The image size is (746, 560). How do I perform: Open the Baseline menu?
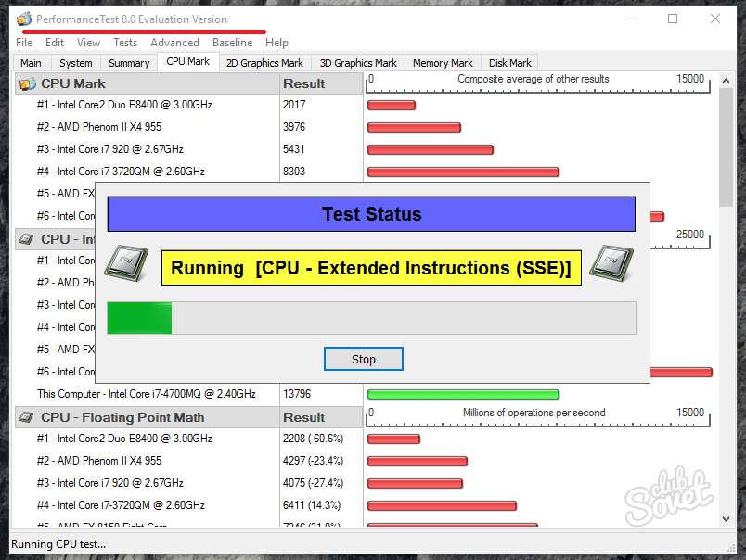click(x=232, y=43)
